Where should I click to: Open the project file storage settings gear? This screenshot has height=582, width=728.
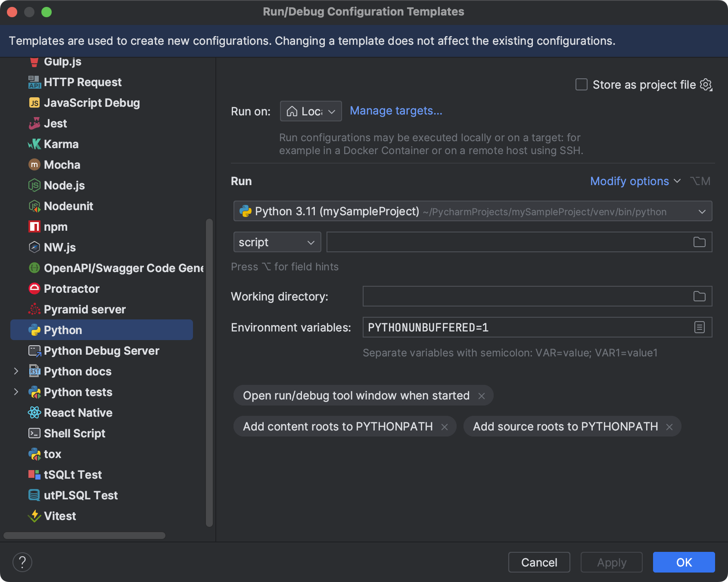point(706,85)
